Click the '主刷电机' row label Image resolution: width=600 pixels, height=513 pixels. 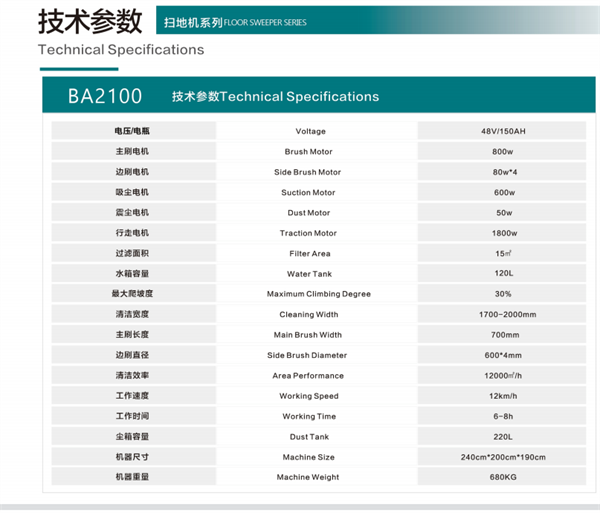(132, 151)
